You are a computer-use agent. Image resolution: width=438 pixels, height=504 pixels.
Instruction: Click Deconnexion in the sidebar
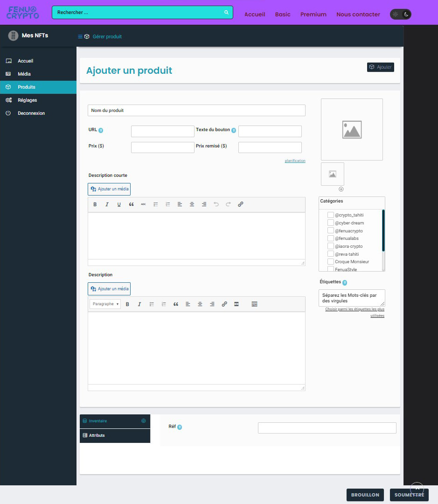pyautogui.click(x=38, y=113)
